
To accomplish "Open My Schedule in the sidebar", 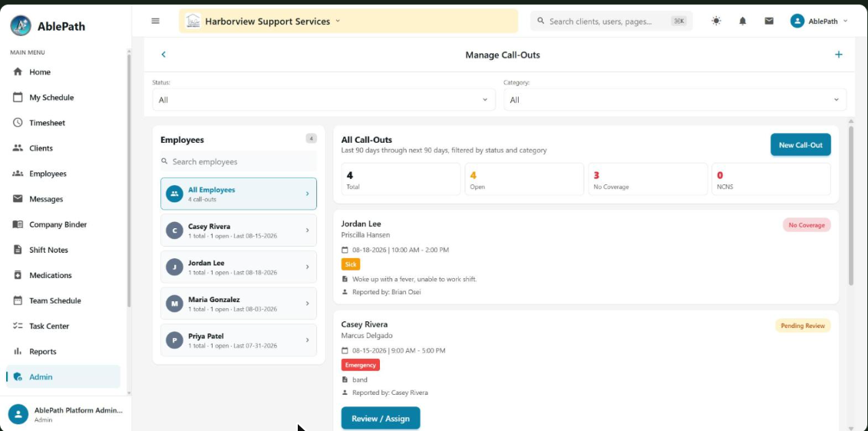I will [x=63, y=98].
